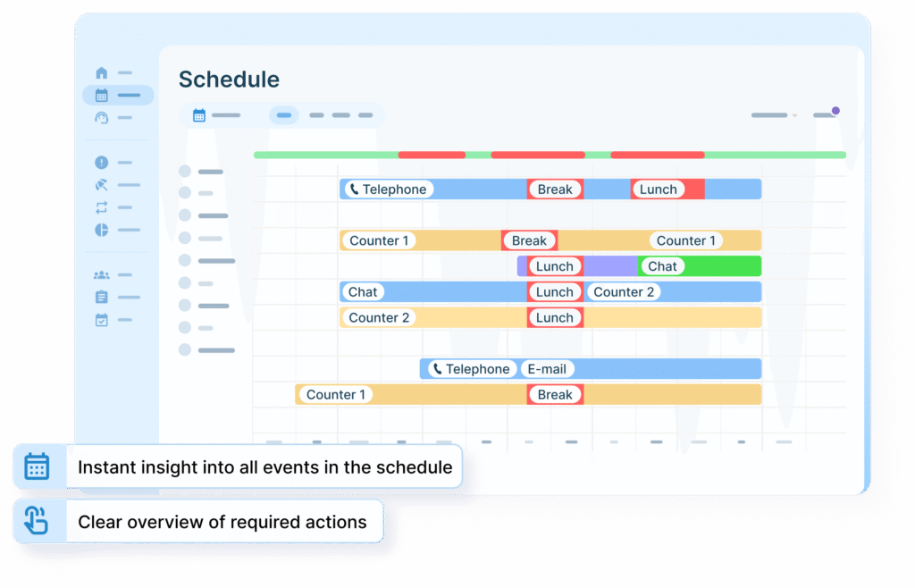Screen dimensions: 915x588
Task: Open the home icon in sidebar
Action: click(x=101, y=73)
